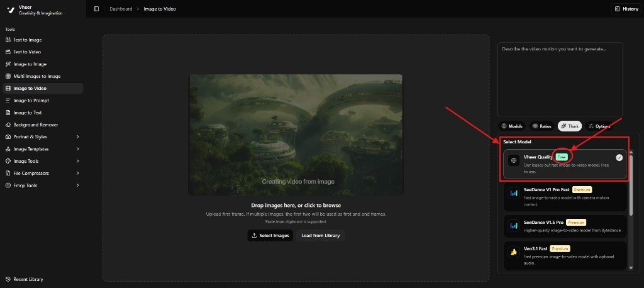This screenshot has height=288, width=644.
Task: Click the Recent Library icon
Action: 8,279
